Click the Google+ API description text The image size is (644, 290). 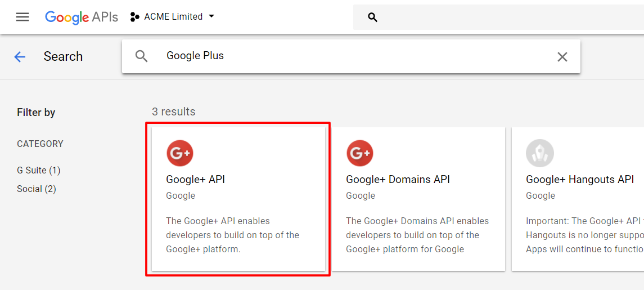[232, 235]
